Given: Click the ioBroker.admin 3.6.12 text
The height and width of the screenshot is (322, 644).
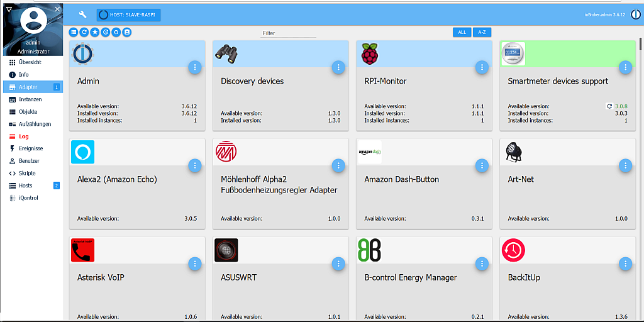Looking at the screenshot, I should (x=605, y=15).
